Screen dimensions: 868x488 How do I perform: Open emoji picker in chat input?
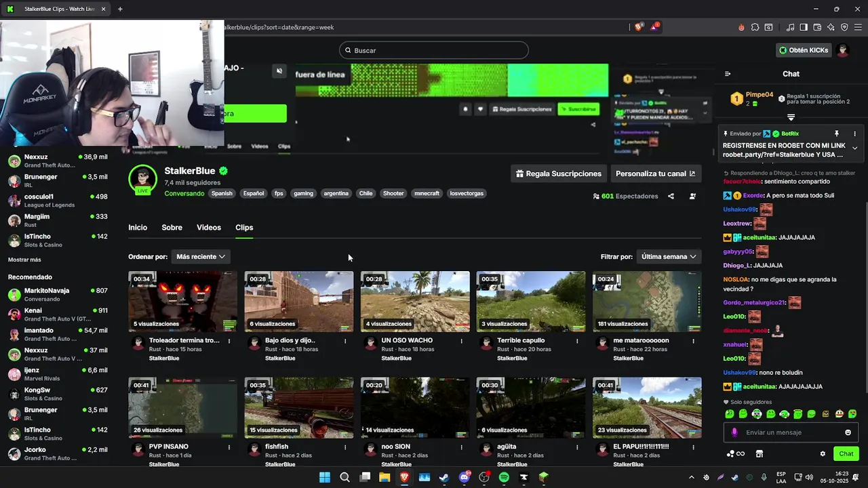point(848,432)
